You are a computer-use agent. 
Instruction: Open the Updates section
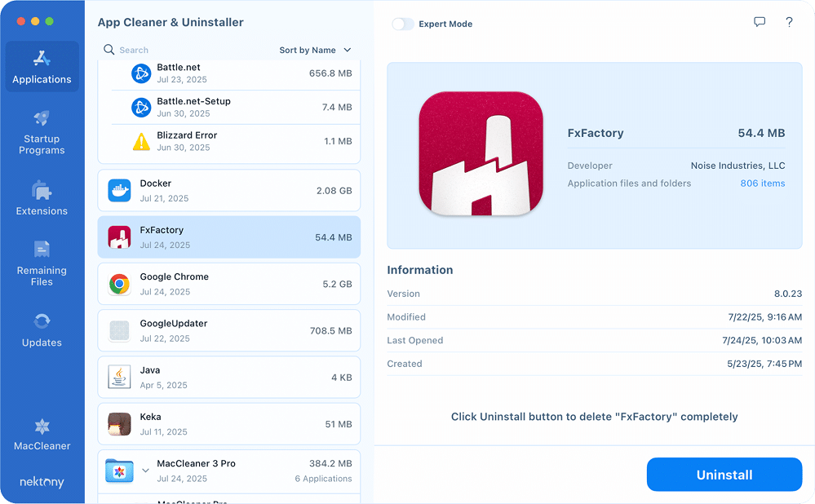point(42,329)
